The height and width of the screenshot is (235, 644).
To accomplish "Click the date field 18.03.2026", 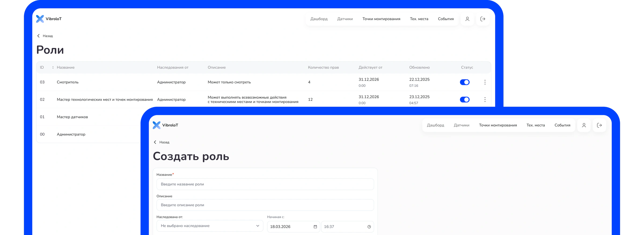I will point(294,227).
